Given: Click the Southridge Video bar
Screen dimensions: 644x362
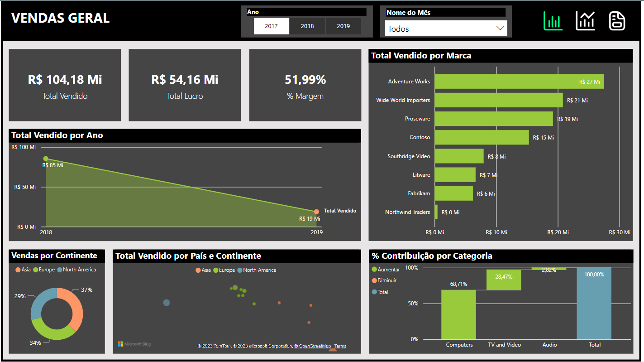Looking at the screenshot, I should point(459,156).
